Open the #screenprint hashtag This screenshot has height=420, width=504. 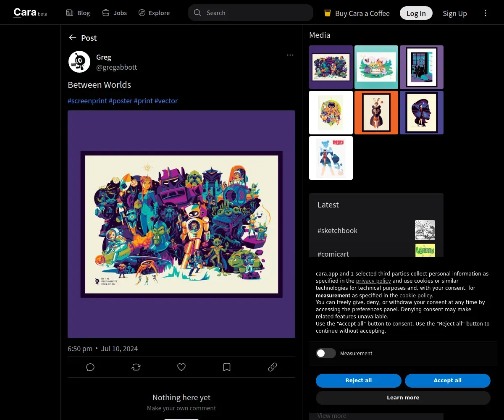(87, 101)
